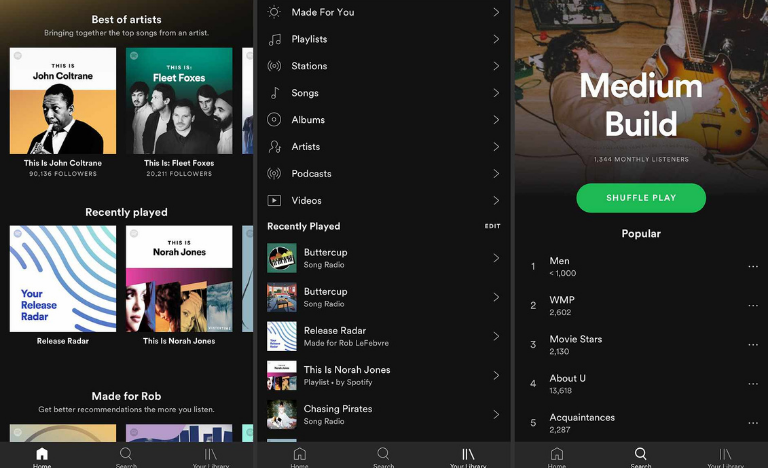
Task: Tap the Podcasts broadcast icon
Action: coord(274,173)
